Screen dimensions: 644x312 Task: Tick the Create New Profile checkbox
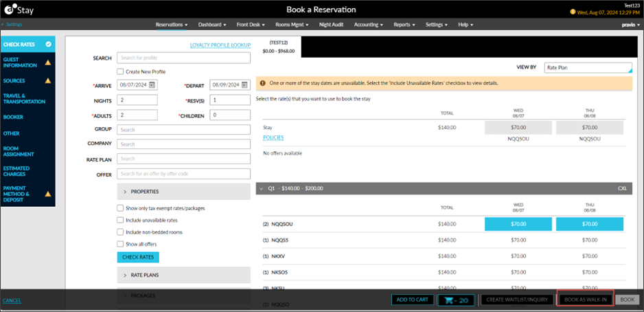120,71
